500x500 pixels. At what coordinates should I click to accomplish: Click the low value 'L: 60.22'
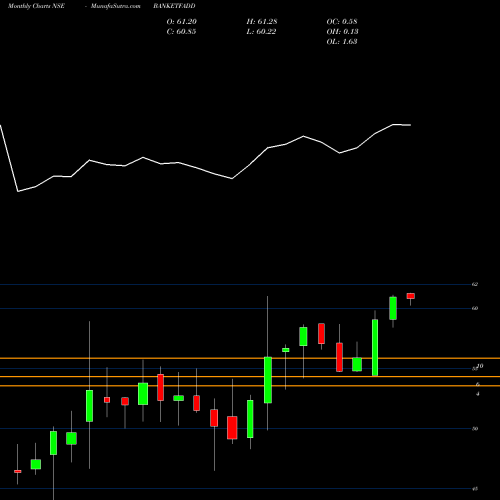[x=261, y=32]
